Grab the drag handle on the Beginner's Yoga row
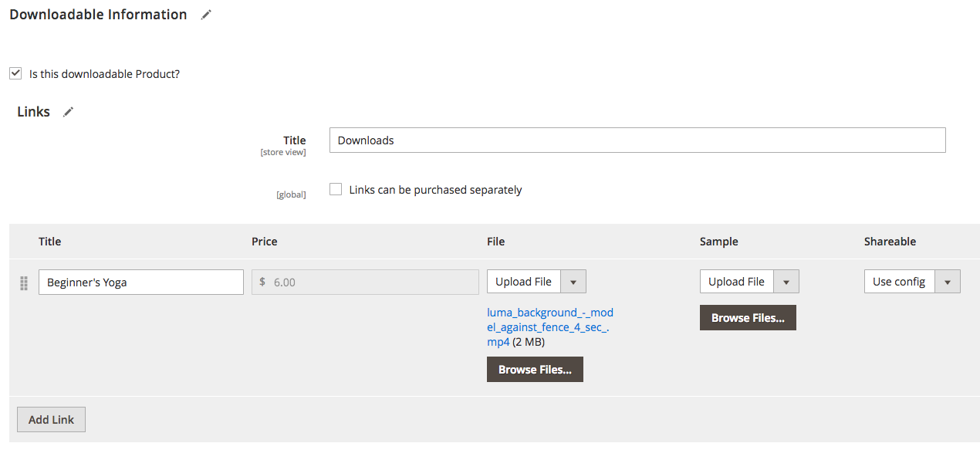 click(23, 282)
